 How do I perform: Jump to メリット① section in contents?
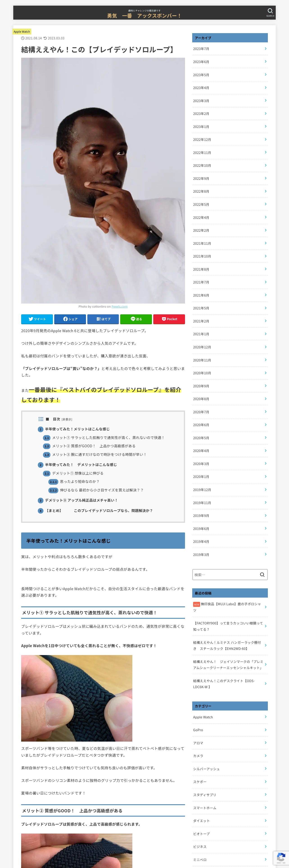pos(108,438)
